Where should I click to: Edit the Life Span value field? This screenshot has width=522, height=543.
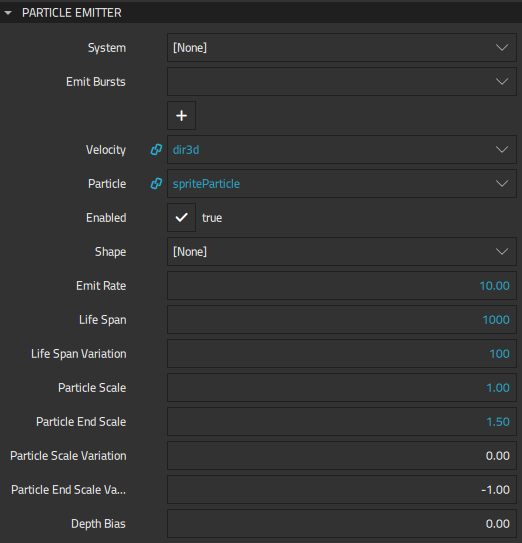point(342,319)
